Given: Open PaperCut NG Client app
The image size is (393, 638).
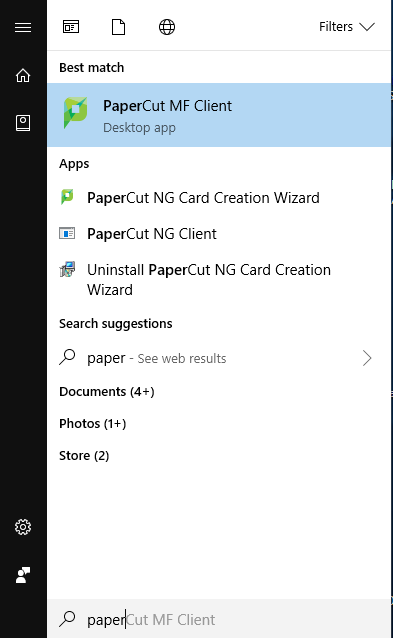Looking at the screenshot, I should pyautogui.click(x=219, y=234).
